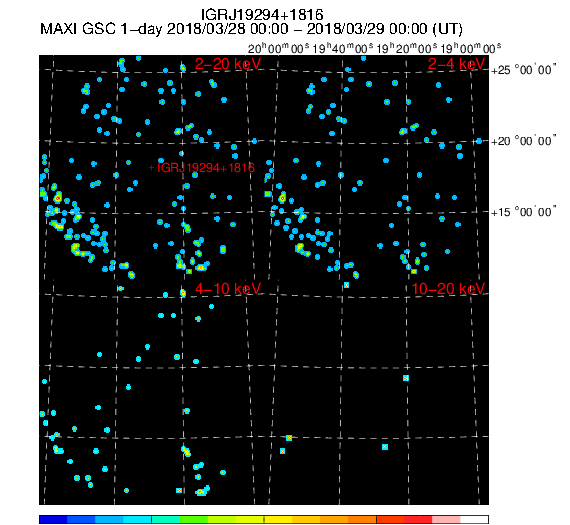Click the red cross source marker
Viewport: 570px width, 525px height.
click(152, 168)
